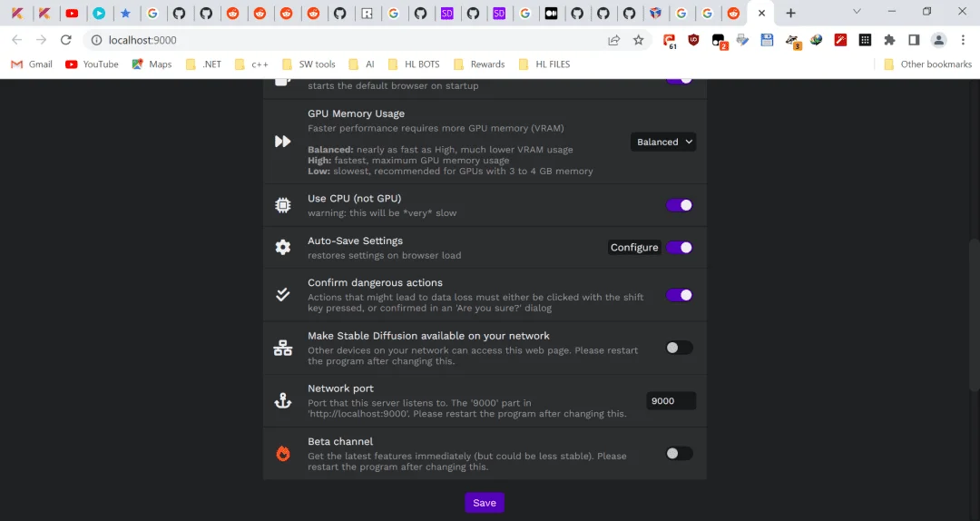The height and width of the screenshot is (521, 980).
Task: Open the uBlock Origin extension
Action: click(x=693, y=40)
